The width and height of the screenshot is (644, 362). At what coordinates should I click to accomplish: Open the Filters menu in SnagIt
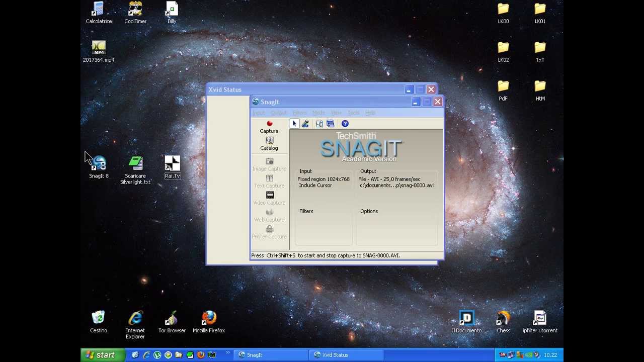(x=299, y=113)
